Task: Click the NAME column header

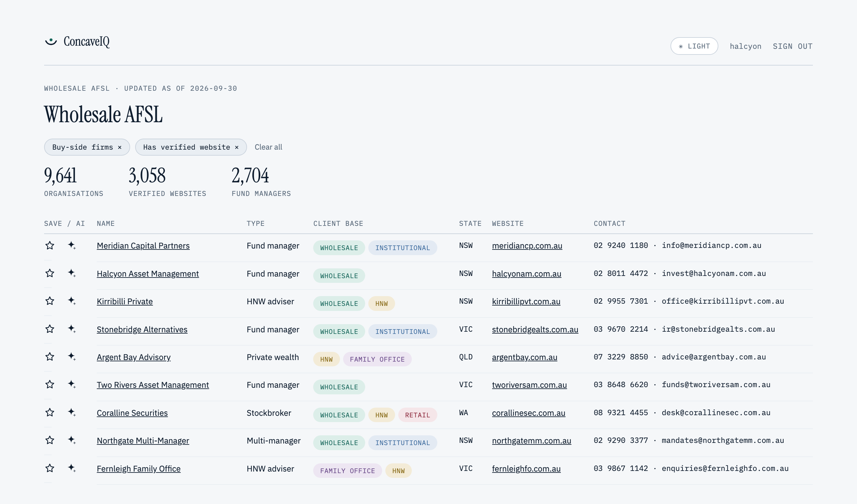Action: click(106, 223)
